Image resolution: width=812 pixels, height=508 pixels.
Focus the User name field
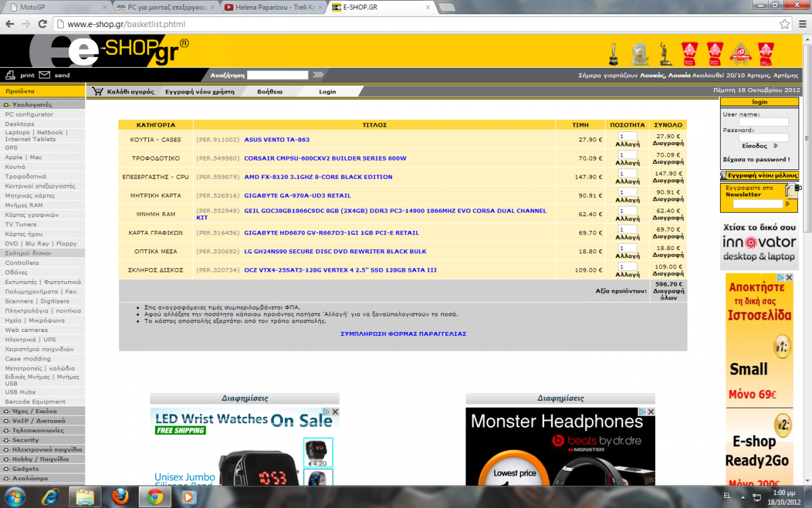tap(763, 123)
